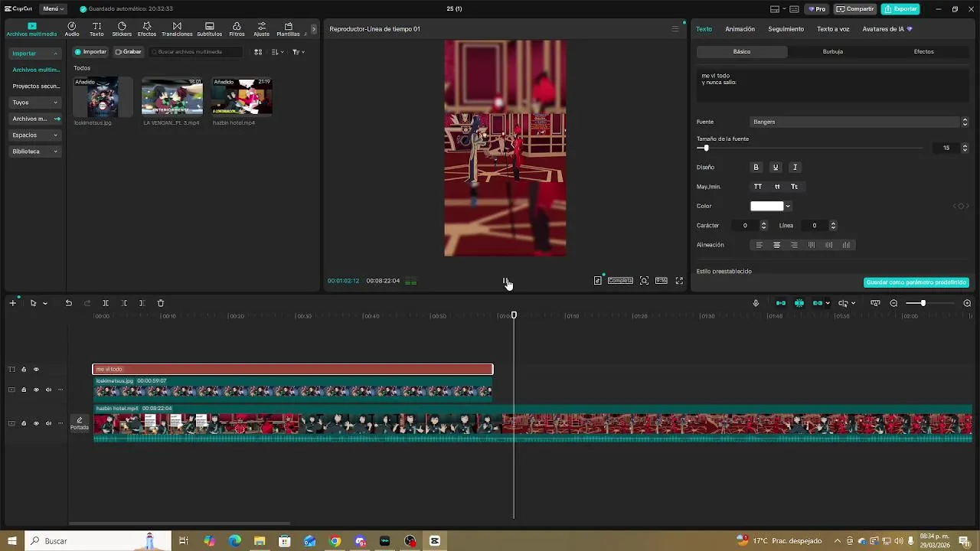This screenshot has height=551, width=980.
Task: Switch to the Texto a voz tab
Action: tap(833, 29)
